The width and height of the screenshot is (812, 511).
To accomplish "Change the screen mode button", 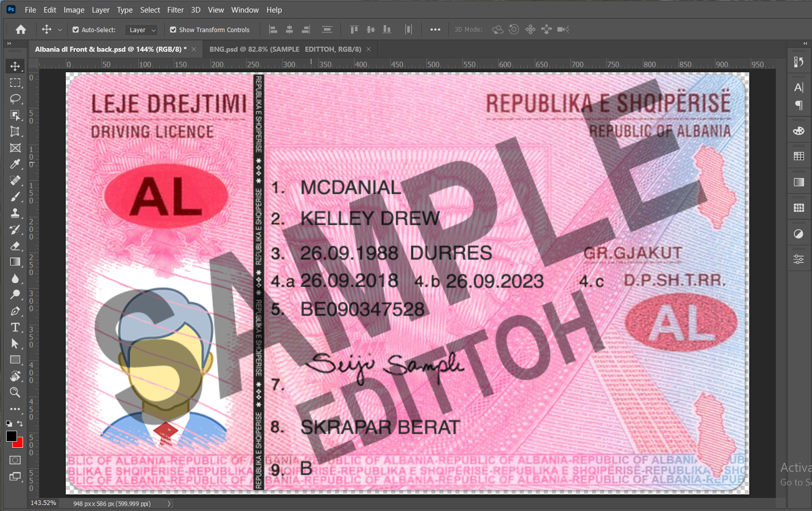I will pos(15,476).
